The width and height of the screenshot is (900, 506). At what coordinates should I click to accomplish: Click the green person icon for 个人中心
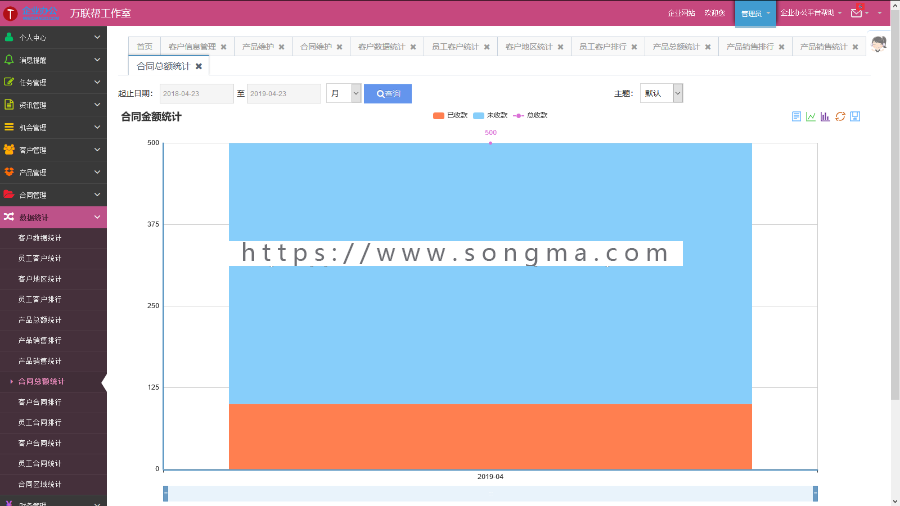point(9,37)
